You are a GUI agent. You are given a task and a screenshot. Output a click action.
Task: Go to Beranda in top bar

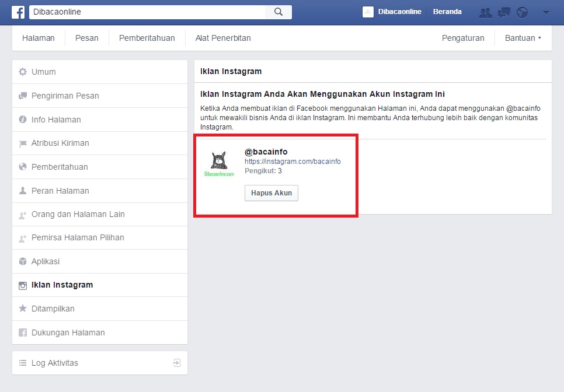[x=447, y=12]
